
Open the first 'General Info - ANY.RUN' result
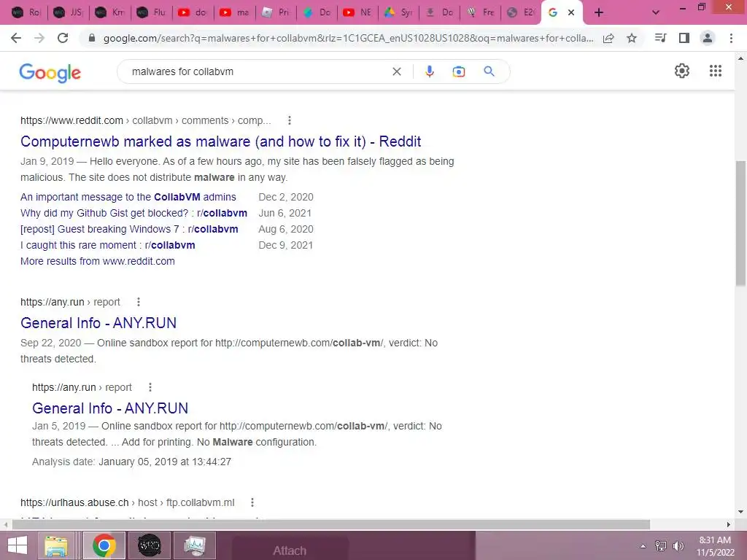pyautogui.click(x=98, y=323)
